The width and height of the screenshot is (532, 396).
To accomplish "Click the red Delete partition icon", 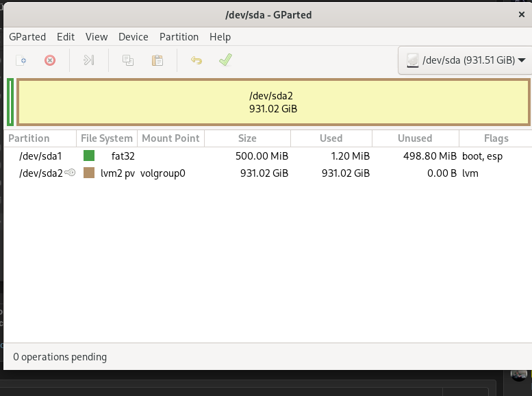I will point(50,60).
